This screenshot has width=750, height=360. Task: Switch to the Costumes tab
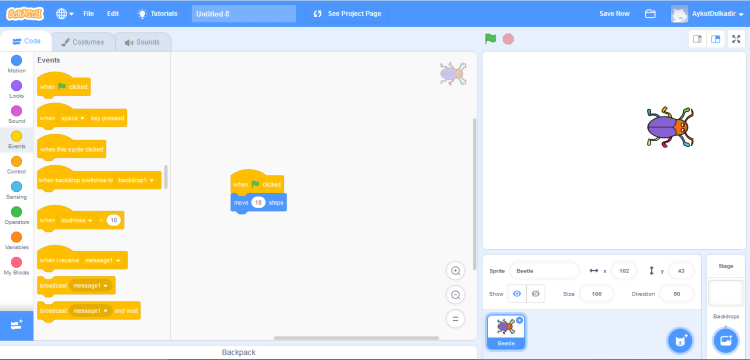click(82, 42)
